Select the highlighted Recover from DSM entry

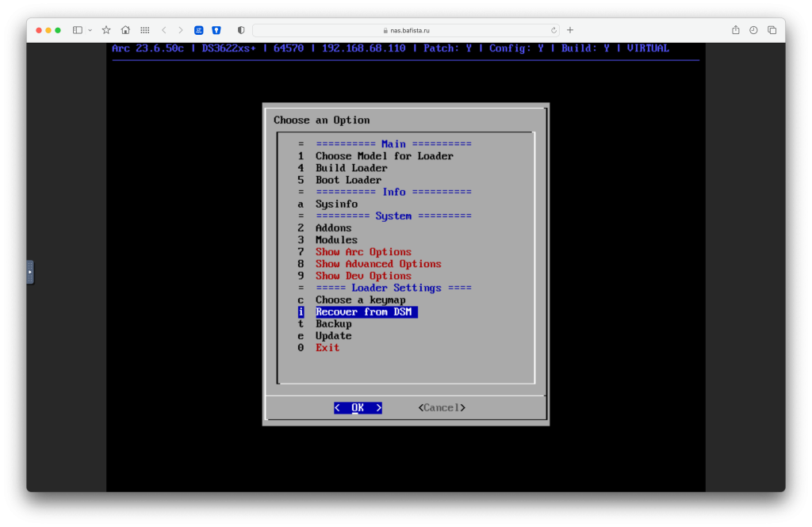(x=366, y=311)
